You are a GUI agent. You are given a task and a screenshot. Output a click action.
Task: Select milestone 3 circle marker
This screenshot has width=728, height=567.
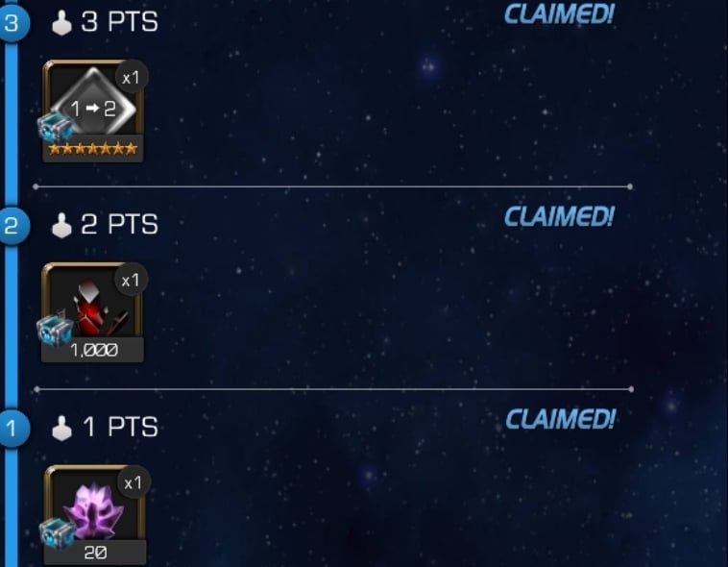click(x=12, y=23)
